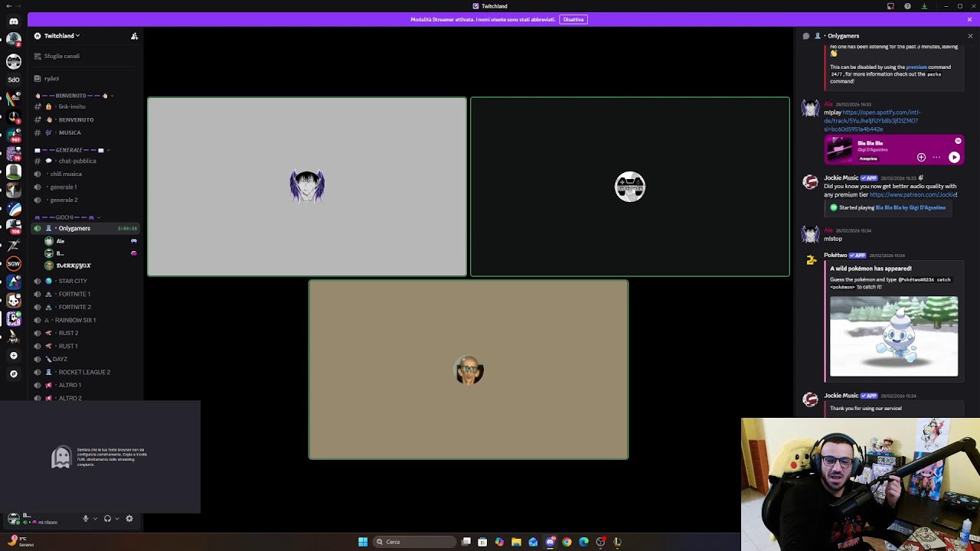Open the Jockie patreon link
980x551 pixels.
click(x=913, y=194)
